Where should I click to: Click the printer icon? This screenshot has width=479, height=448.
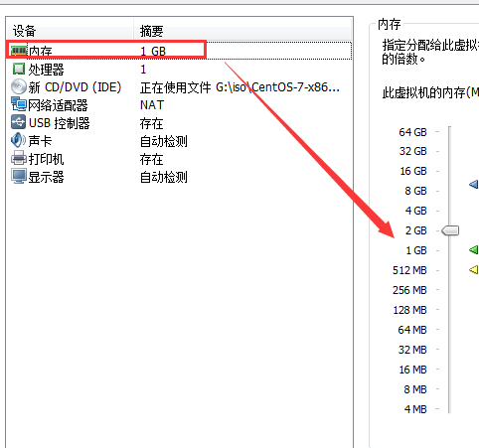19,158
